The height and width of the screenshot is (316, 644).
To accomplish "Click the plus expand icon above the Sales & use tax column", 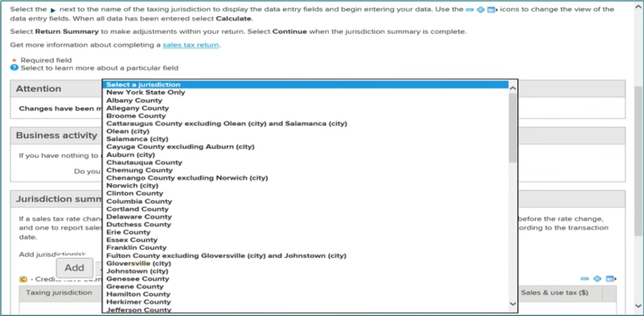I will 597,279.
